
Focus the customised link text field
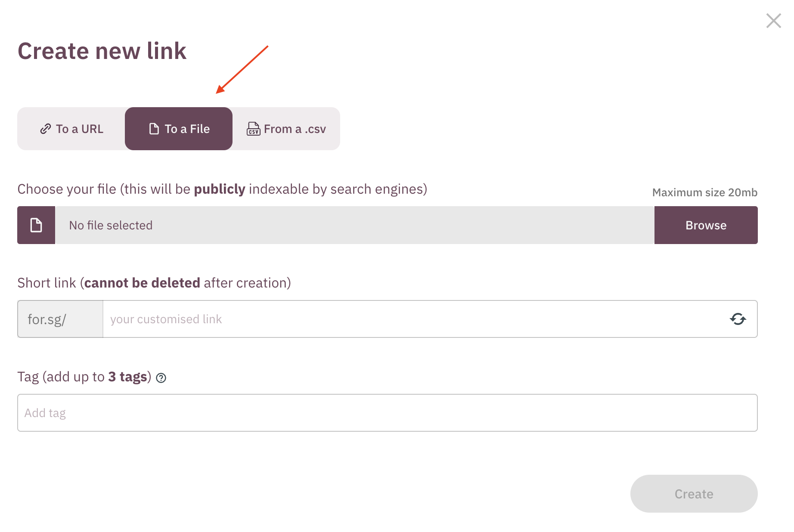pos(413,319)
